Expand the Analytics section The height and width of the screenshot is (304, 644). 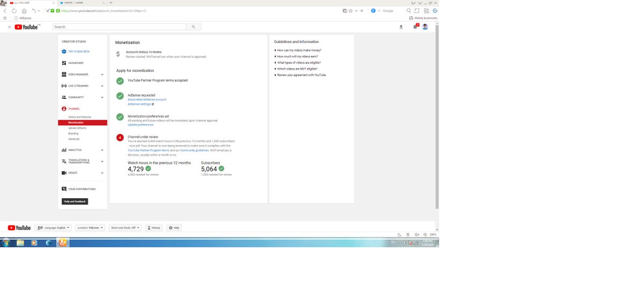click(102, 150)
